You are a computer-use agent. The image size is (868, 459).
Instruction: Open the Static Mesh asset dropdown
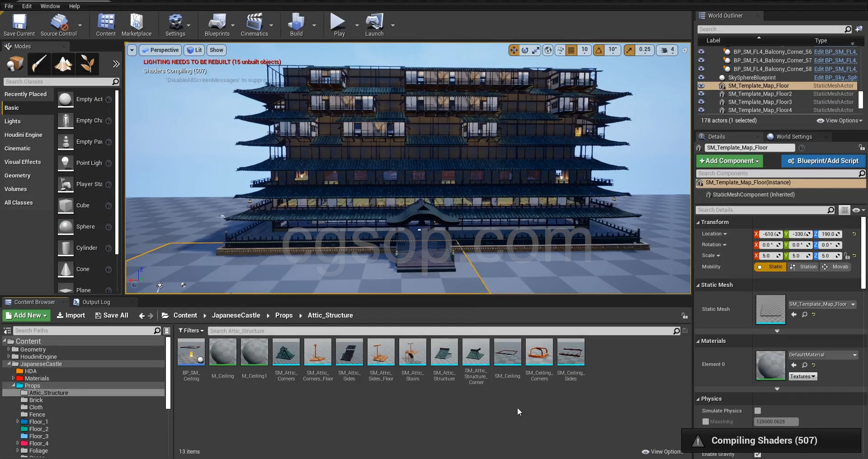[x=822, y=304]
